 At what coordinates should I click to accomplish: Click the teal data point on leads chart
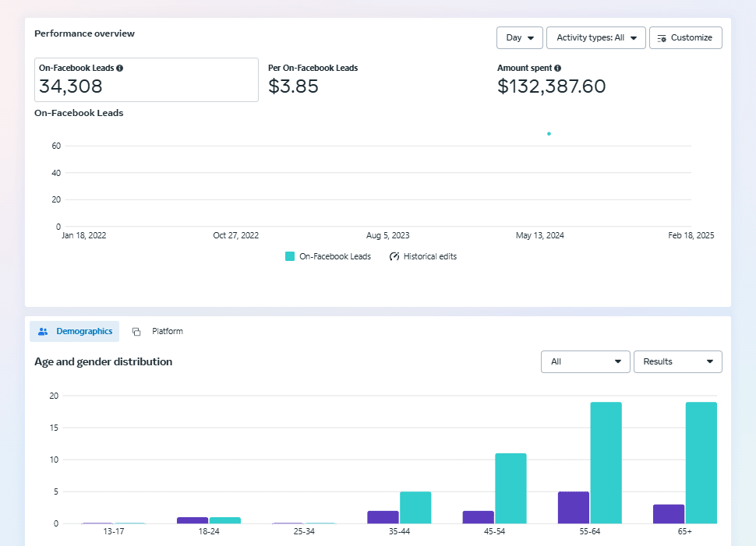(x=549, y=134)
